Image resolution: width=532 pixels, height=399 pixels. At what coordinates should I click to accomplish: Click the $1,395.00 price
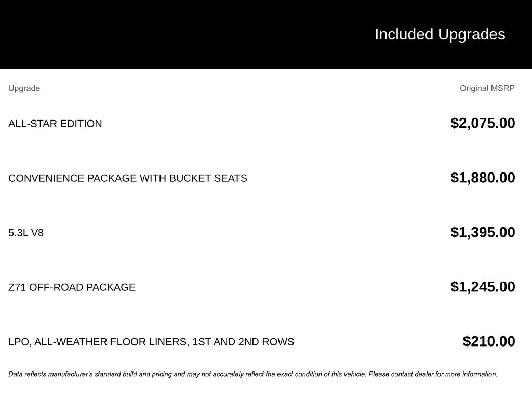click(483, 232)
